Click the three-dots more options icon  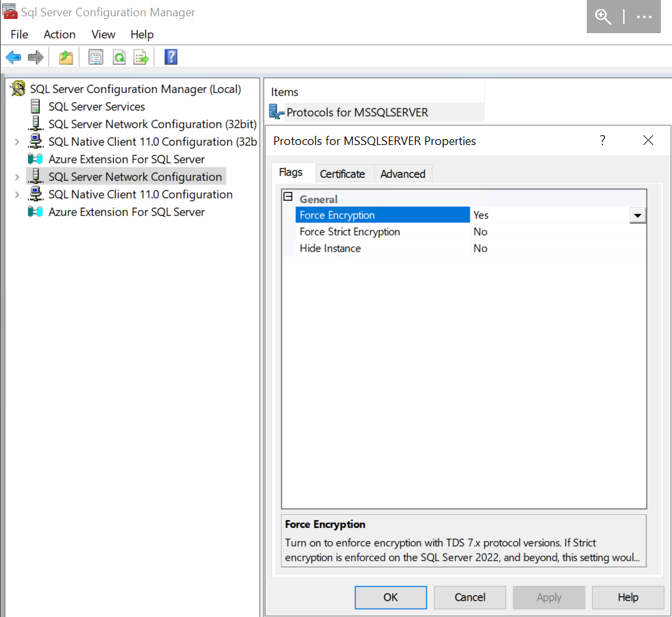[644, 17]
